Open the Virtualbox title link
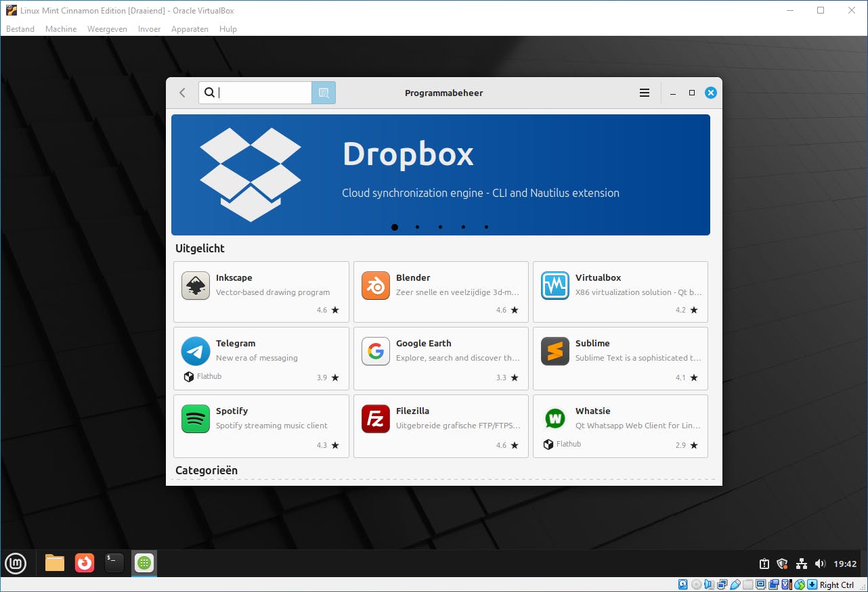Viewport: 868px width, 592px height. coord(599,278)
